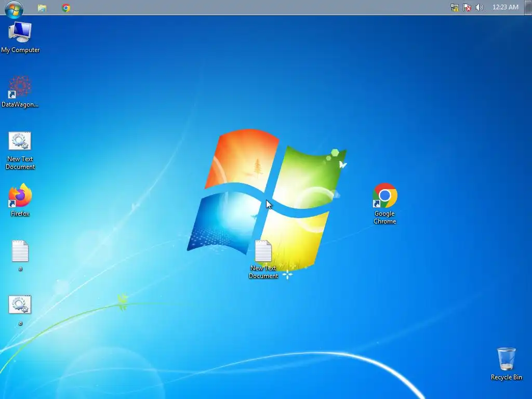Launch Chrome from the taskbar pin

[x=66, y=8]
